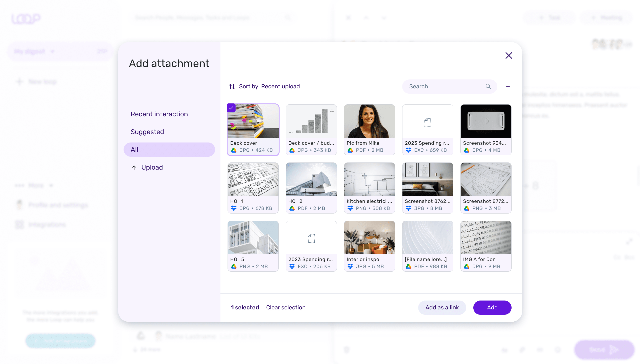Close the Add attachment dialog
The width and height of the screenshot is (640, 364).
click(x=509, y=55)
